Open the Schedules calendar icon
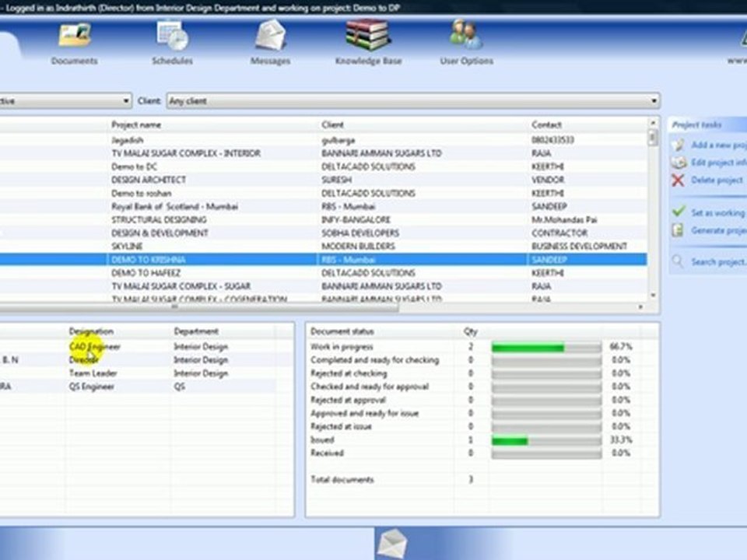Image resolution: width=747 pixels, height=560 pixels. coord(173,36)
